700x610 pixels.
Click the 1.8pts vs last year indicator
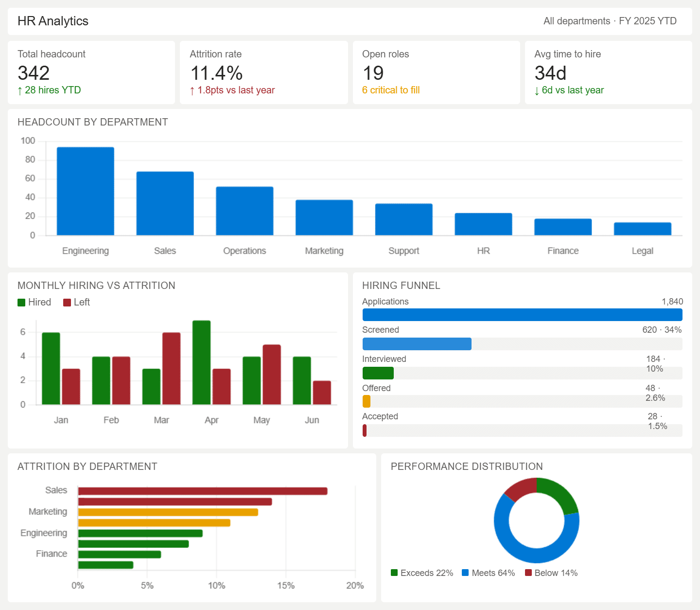pyautogui.click(x=232, y=90)
